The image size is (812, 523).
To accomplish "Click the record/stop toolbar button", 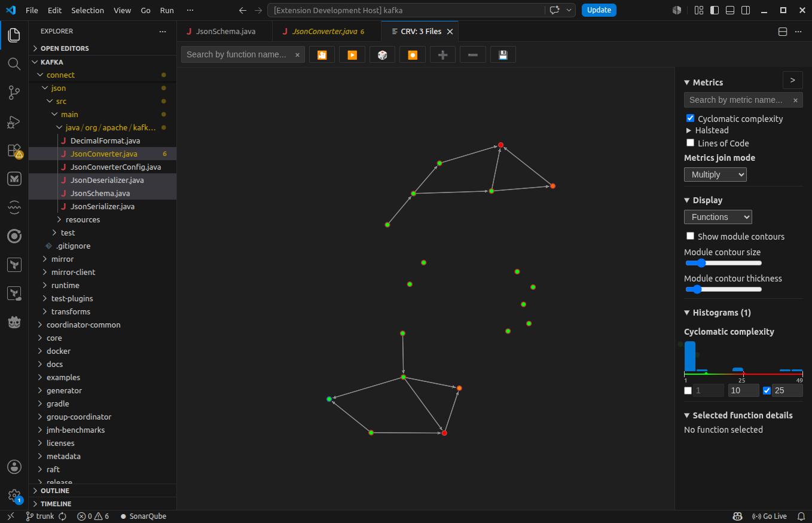I will point(413,54).
